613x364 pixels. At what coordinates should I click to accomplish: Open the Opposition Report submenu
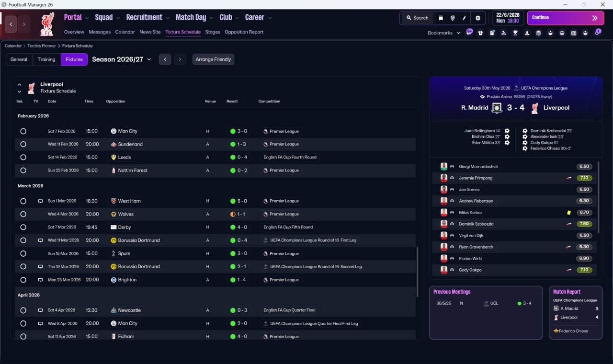tap(244, 32)
